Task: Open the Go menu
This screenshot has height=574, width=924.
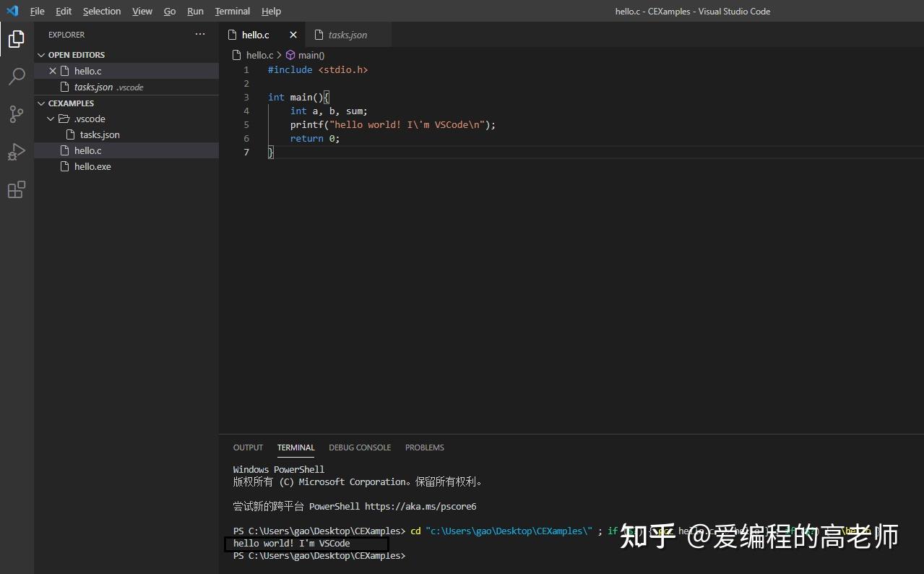Action: point(170,11)
